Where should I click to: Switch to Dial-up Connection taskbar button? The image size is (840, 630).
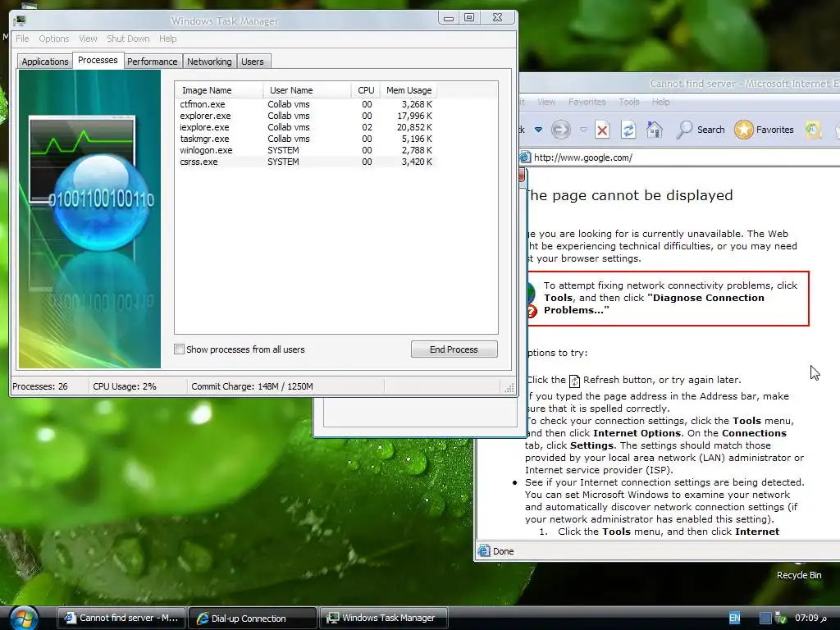tap(253, 618)
